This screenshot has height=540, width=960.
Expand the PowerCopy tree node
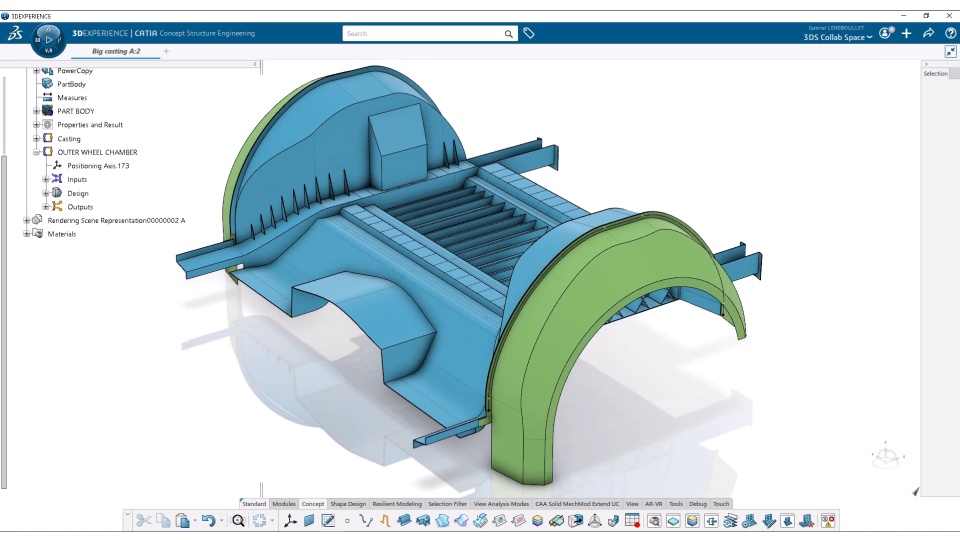tap(36, 71)
